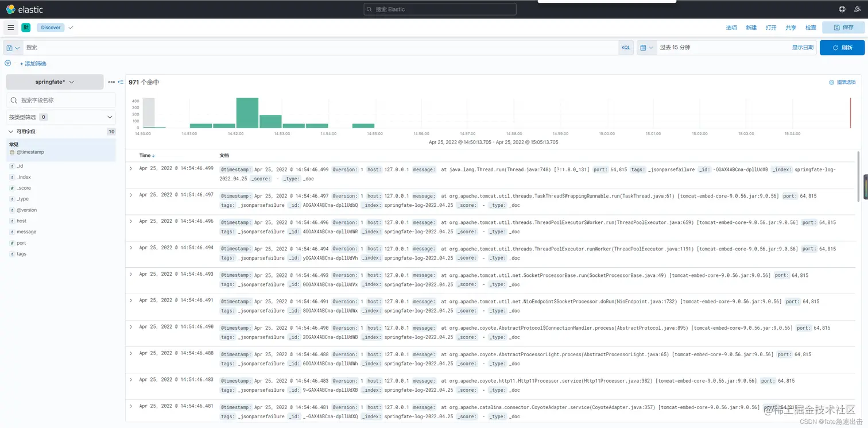Image resolution: width=868 pixels, height=428 pixels.
Task: Click the 搜索字段名称 field search box
Action: (61, 100)
